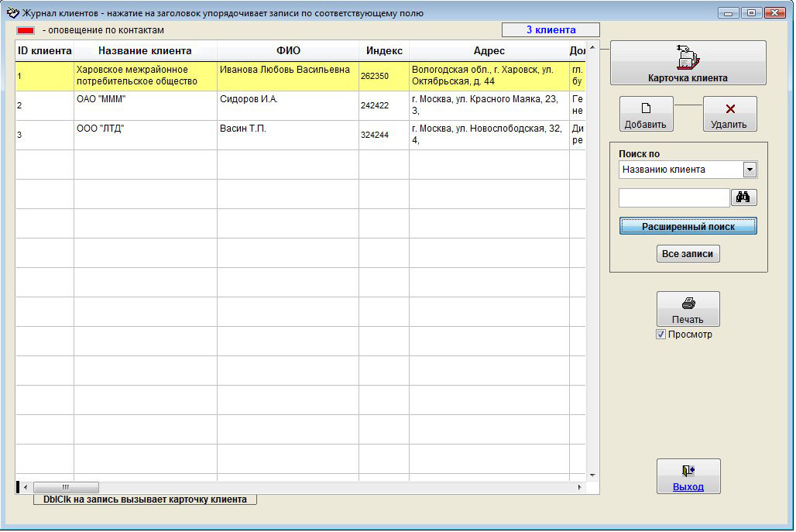Screen dimensions: 796x532
Task: Click the Удалить delete button
Action: click(729, 115)
